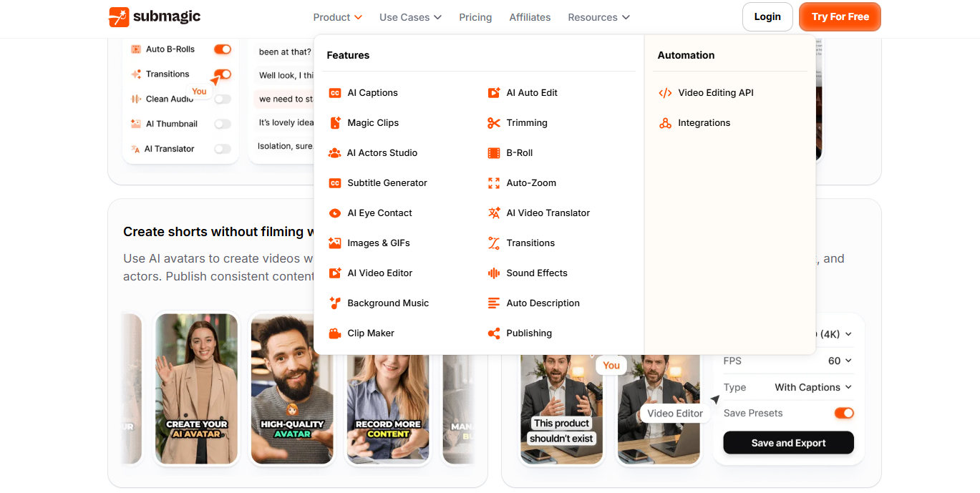Toggle the Save Presets switch
The height and width of the screenshot is (493, 980).
pyautogui.click(x=844, y=413)
